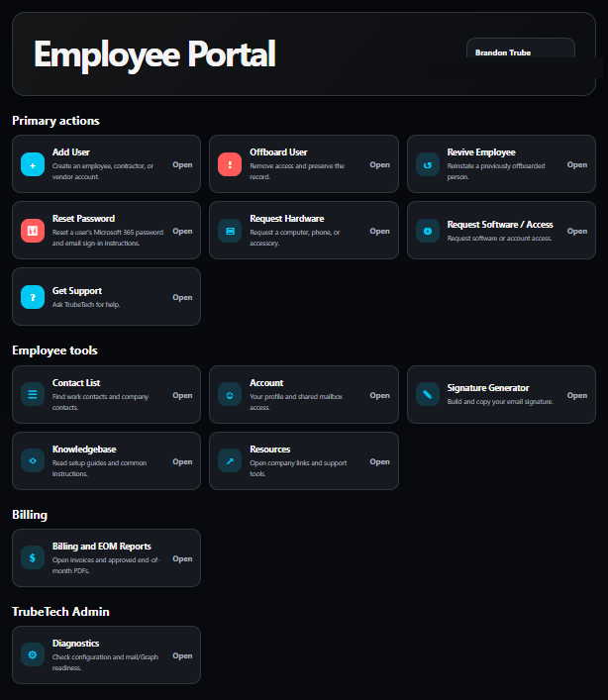Click the Get Support question mark icon

tap(33, 297)
